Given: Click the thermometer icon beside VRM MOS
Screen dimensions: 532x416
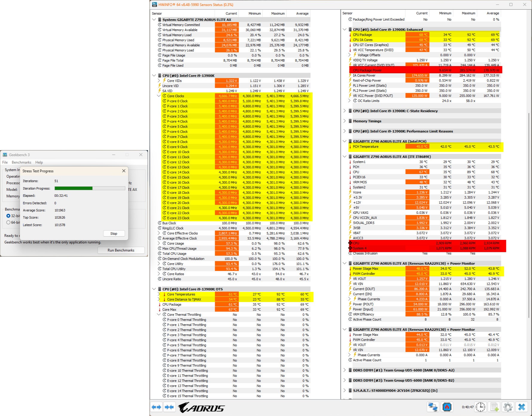Looking at the screenshot, I should pos(350,182).
